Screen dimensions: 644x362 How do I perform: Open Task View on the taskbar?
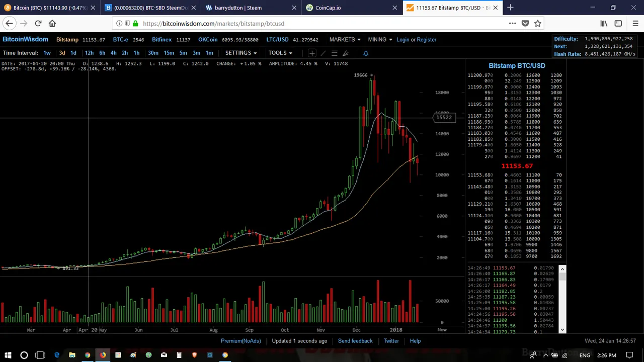pos(40,355)
